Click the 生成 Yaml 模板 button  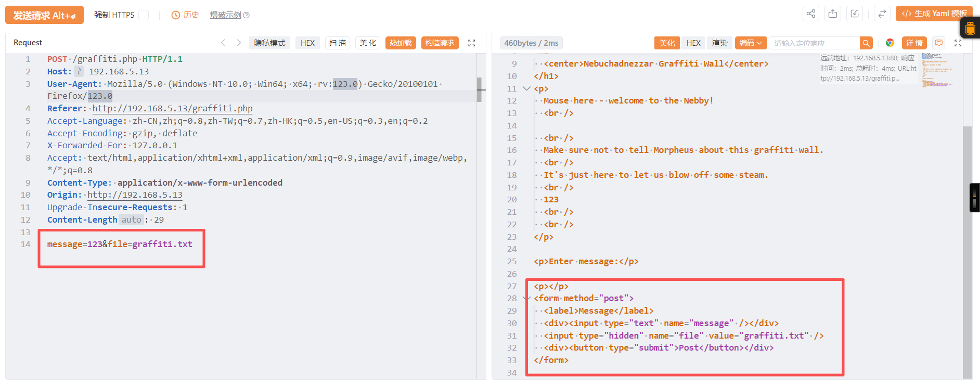[934, 14]
